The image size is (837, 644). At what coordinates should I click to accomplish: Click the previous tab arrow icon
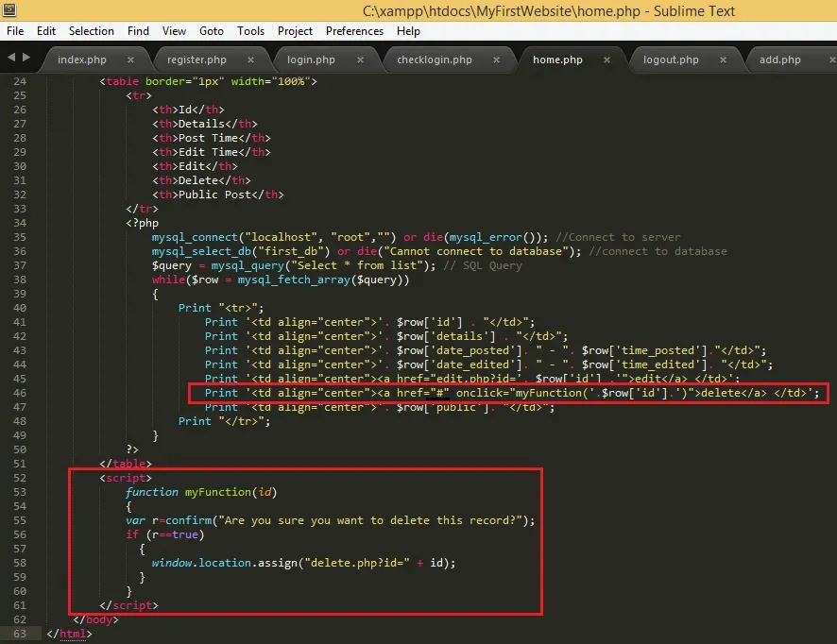pos(11,57)
